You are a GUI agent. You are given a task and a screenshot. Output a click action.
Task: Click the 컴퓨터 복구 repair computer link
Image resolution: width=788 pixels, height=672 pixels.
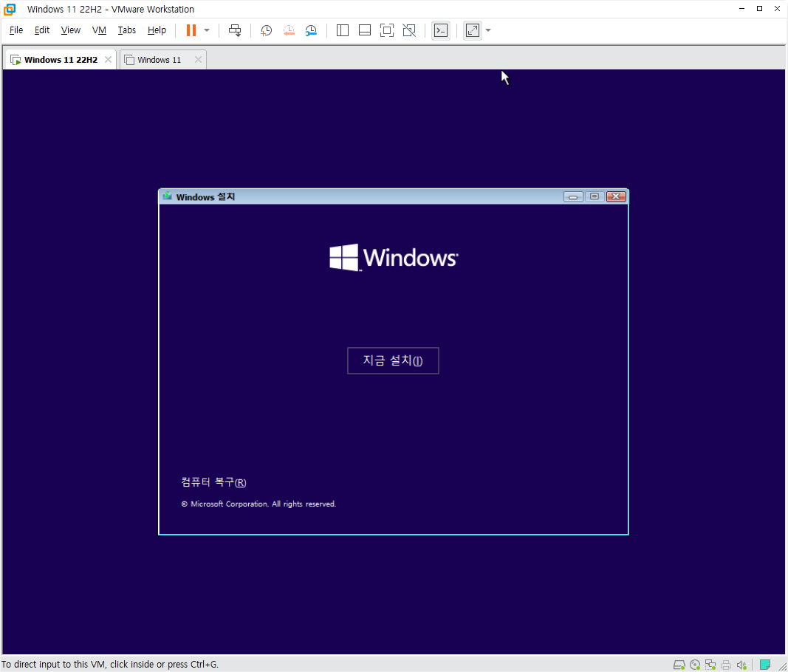[213, 482]
